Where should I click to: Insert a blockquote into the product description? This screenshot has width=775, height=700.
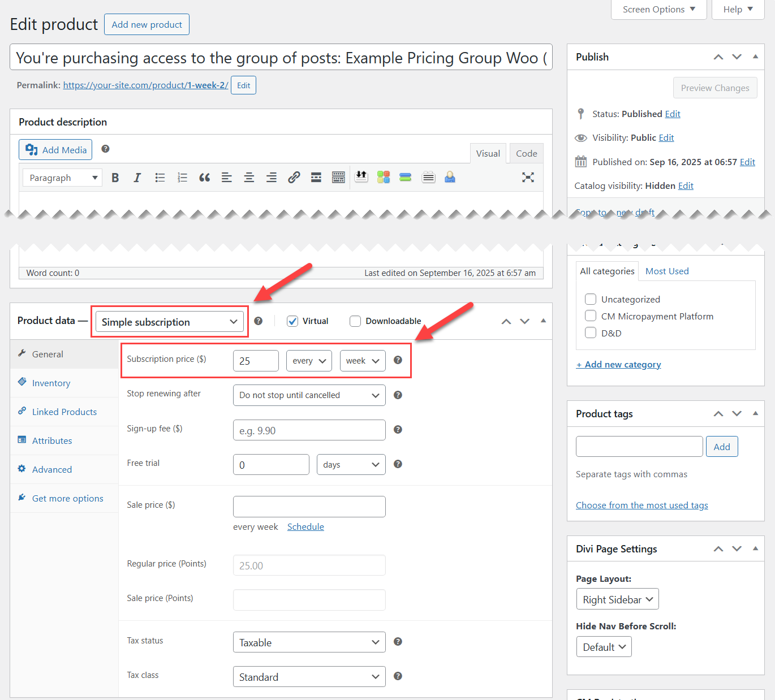tap(204, 177)
